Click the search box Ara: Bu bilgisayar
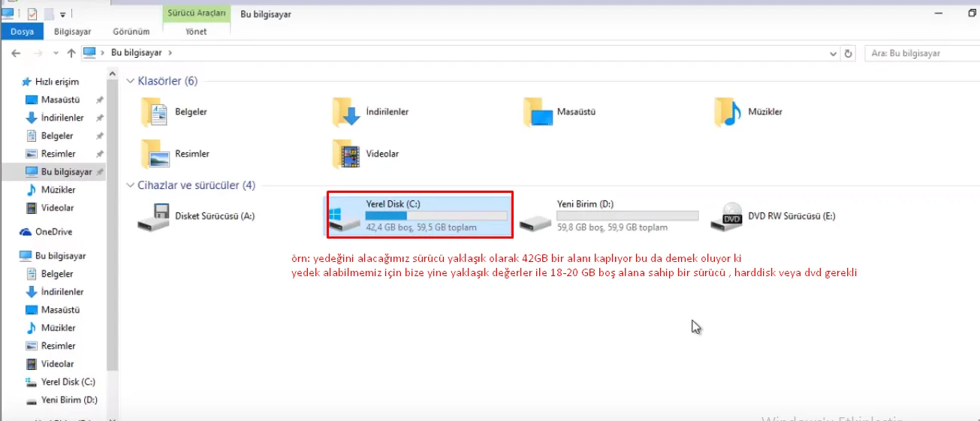Image resolution: width=980 pixels, height=421 pixels. 920,53
